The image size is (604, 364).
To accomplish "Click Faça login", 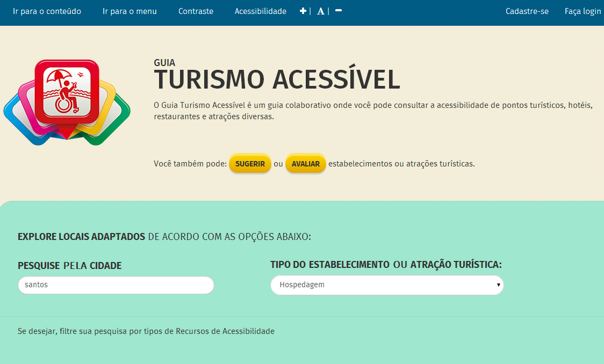I will (583, 11).
